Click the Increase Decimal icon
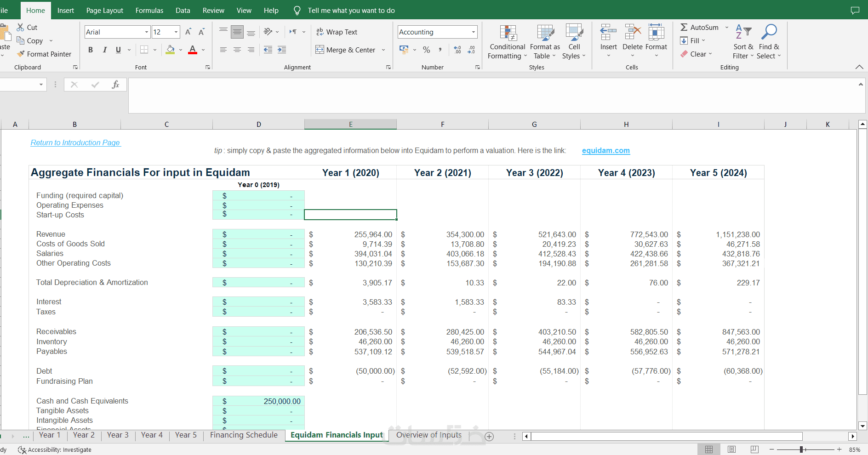This screenshot has width=868, height=455. 457,50
